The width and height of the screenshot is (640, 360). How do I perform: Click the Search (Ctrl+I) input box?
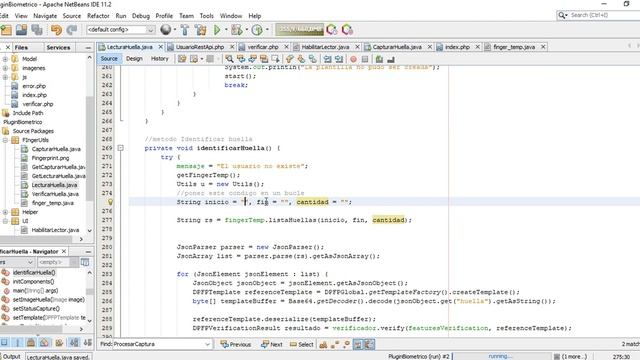coord(604,15)
